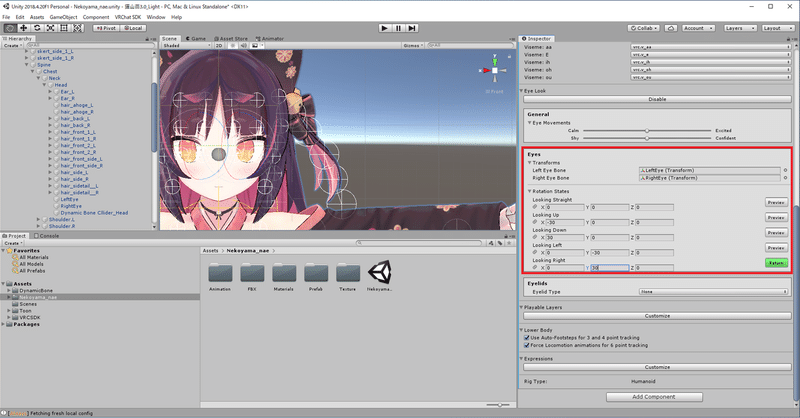The width and height of the screenshot is (800, 418).
Task: Toggle Force Locomotion animations checkbox
Action: point(527,346)
